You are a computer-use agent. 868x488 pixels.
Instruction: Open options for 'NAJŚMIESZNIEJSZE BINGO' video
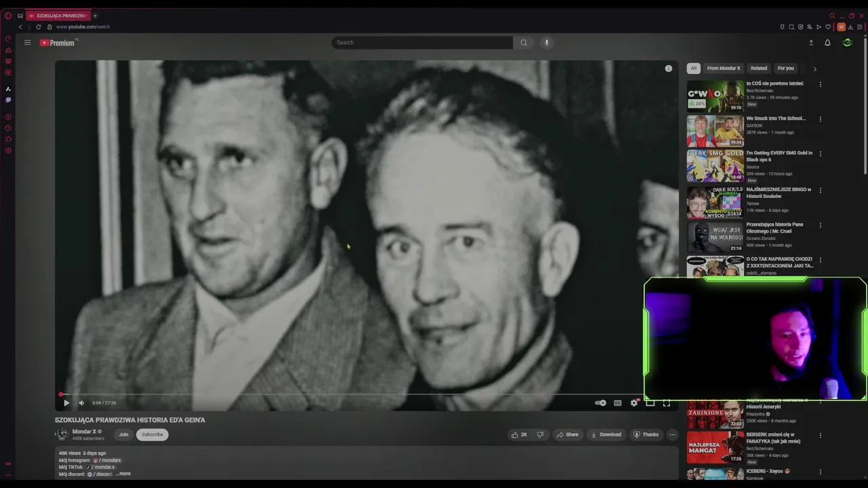[x=821, y=190]
